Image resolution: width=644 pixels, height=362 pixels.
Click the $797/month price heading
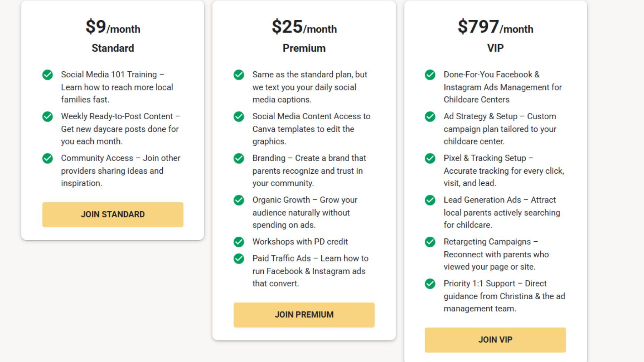[x=495, y=27]
